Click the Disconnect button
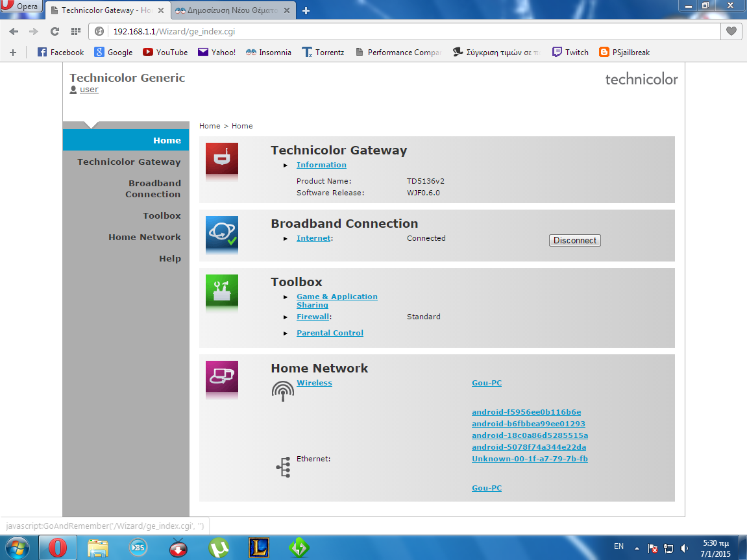 tap(574, 241)
